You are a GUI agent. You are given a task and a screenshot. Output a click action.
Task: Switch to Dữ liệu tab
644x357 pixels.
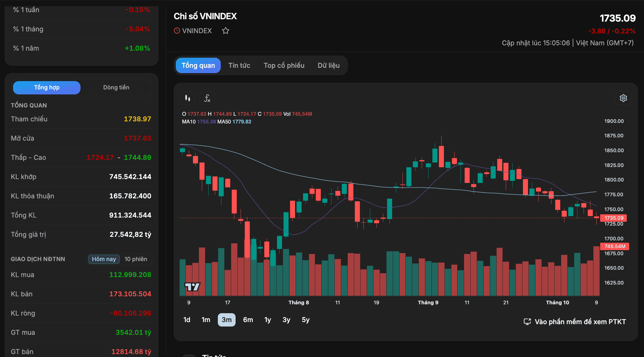point(329,65)
